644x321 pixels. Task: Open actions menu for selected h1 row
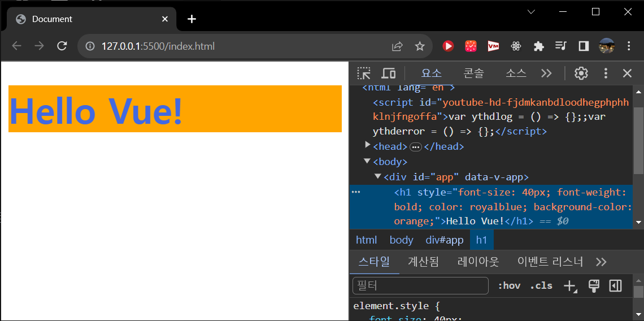[x=356, y=192]
